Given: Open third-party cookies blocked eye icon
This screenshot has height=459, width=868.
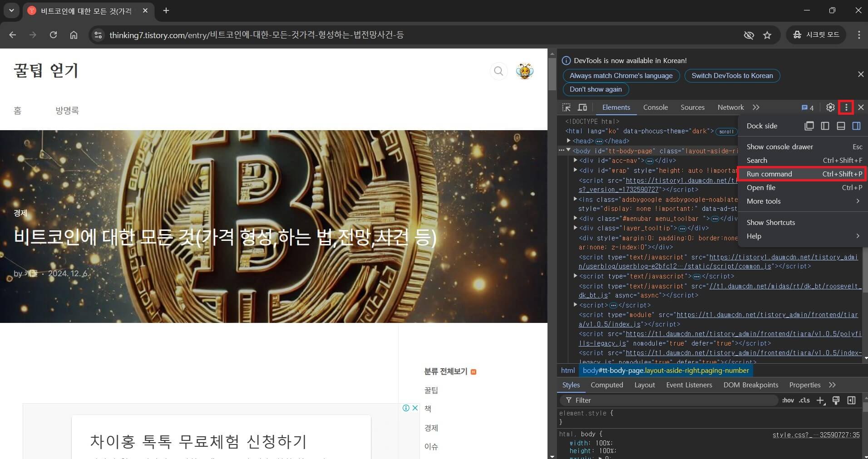Looking at the screenshot, I should [x=749, y=35].
